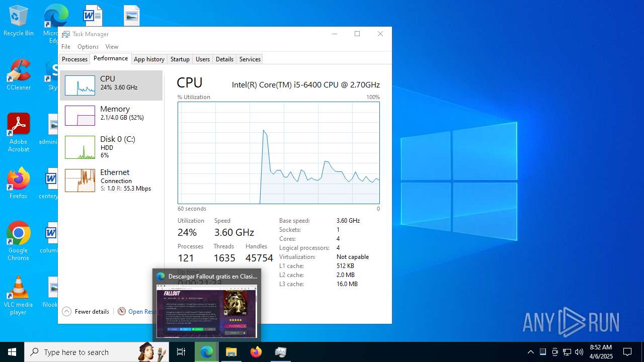Click the 1635 threads value
The image size is (644, 362).
point(224,258)
